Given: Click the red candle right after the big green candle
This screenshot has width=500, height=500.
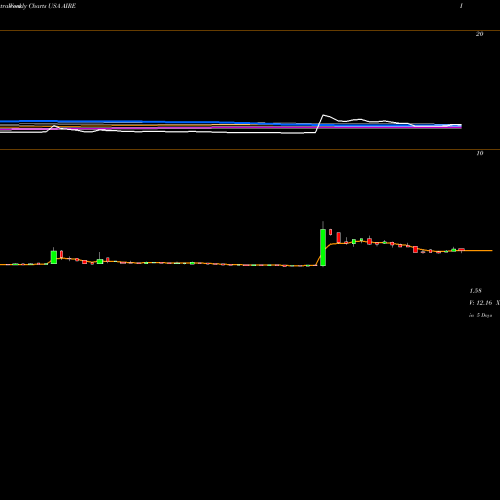Looking at the screenshot, I should coord(331,232).
